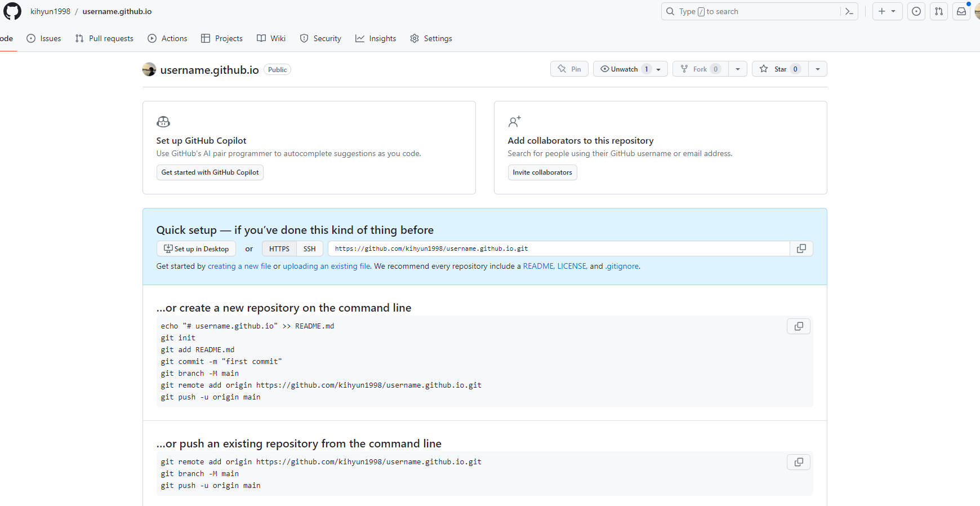Open the Security tab

(x=320, y=38)
